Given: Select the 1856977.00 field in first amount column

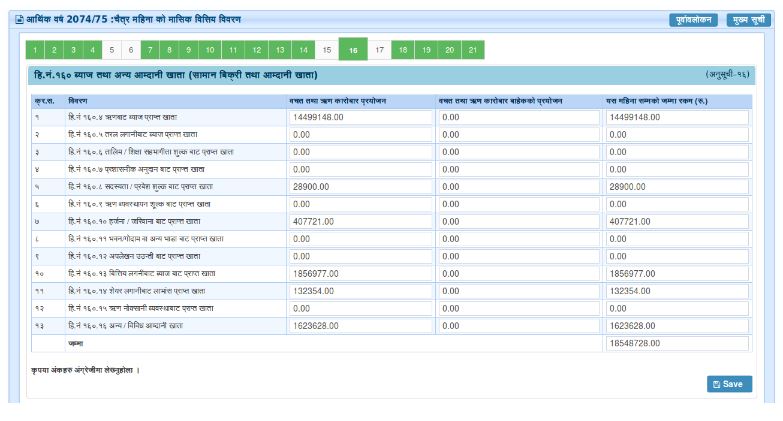Looking at the screenshot, I should coord(360,273).
